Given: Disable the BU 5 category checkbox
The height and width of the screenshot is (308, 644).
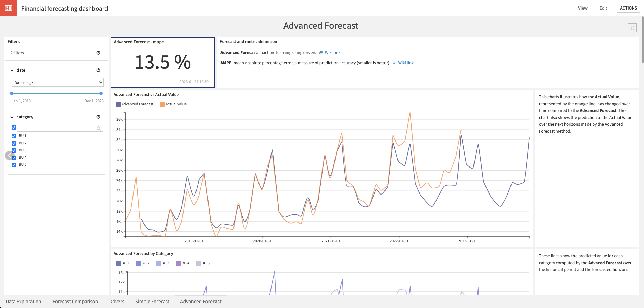Looking at the screenshot, I should [14, 164].
